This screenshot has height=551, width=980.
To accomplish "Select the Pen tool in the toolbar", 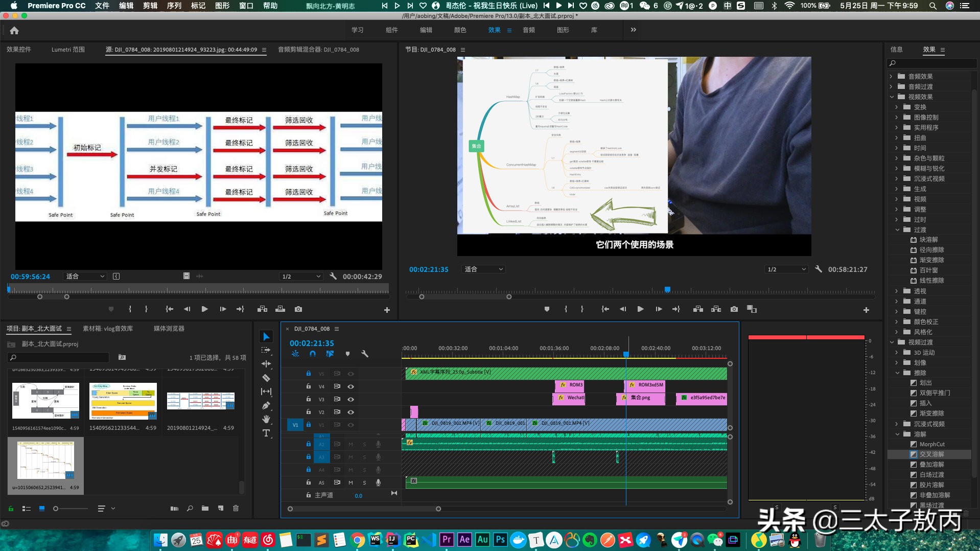I will tap(266, 406).
